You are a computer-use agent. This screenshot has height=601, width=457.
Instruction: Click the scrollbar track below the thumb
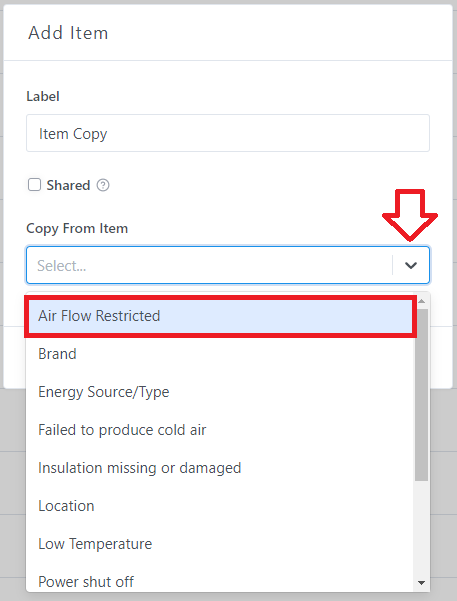point(422,529)
